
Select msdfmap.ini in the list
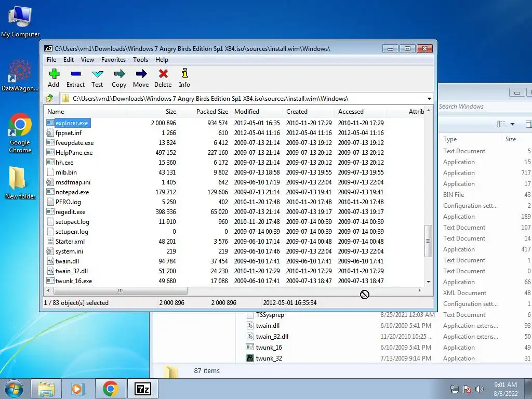coord(73,182)
